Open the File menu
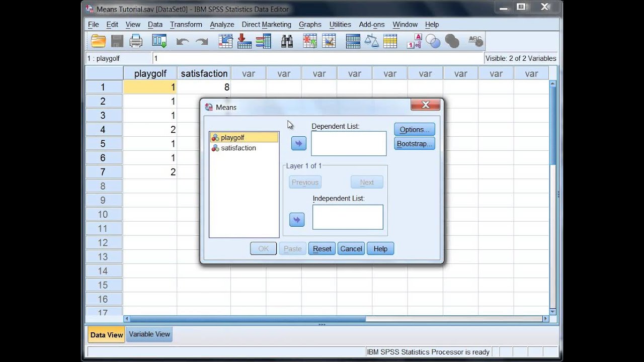 94,24
